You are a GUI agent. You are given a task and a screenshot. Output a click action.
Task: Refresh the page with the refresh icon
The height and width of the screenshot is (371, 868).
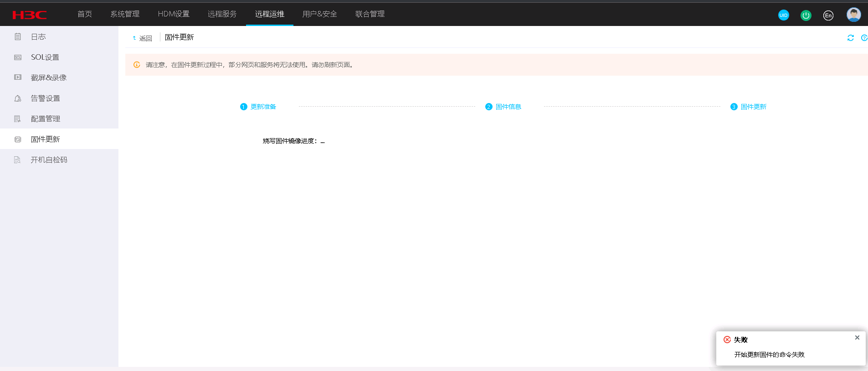tap(851, 38)
